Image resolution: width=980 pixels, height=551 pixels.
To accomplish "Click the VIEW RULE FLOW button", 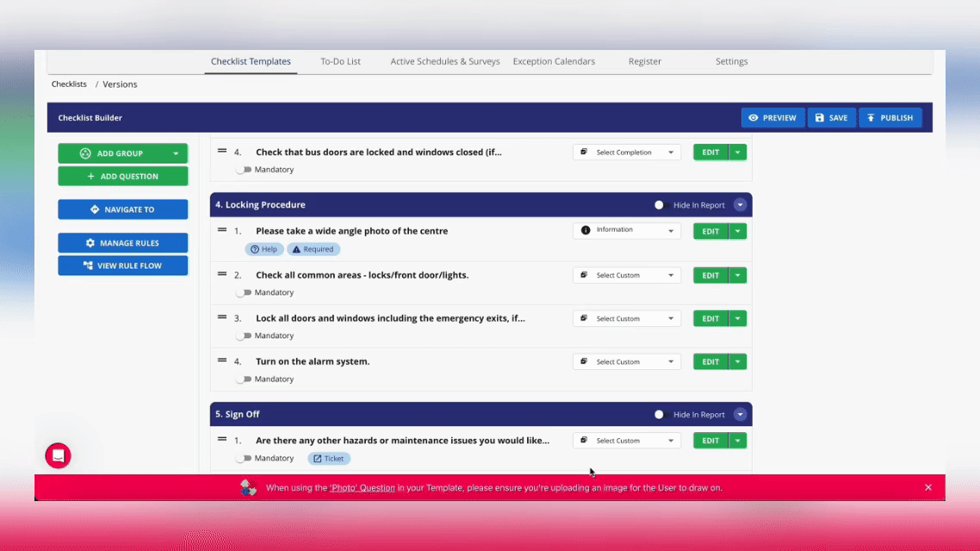I will tap(122, 265).
